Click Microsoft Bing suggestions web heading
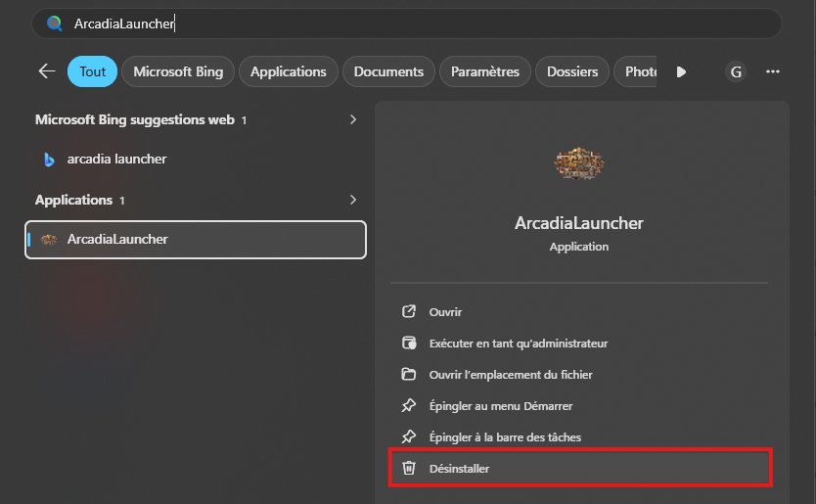Screen dimensions: 816x504 tap(135, 119)
